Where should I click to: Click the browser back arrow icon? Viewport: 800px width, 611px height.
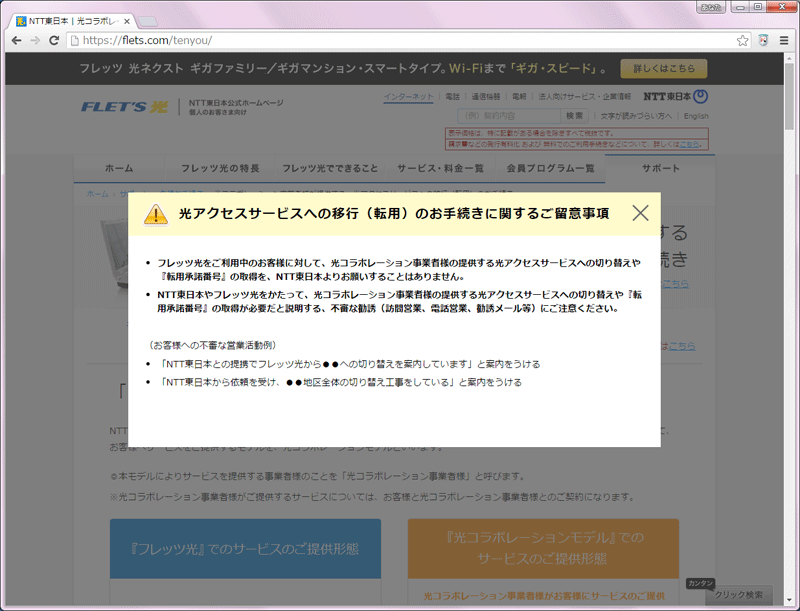coord(16,41)
